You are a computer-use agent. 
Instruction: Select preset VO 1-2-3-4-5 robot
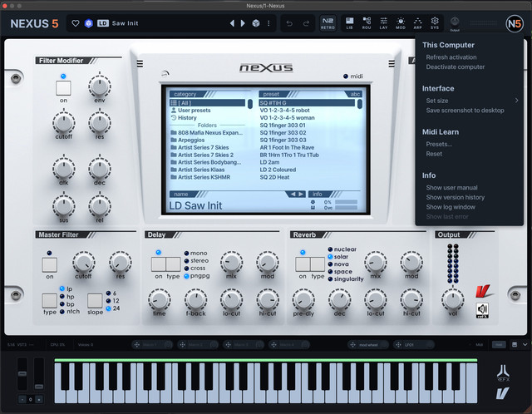pos(284,111)
